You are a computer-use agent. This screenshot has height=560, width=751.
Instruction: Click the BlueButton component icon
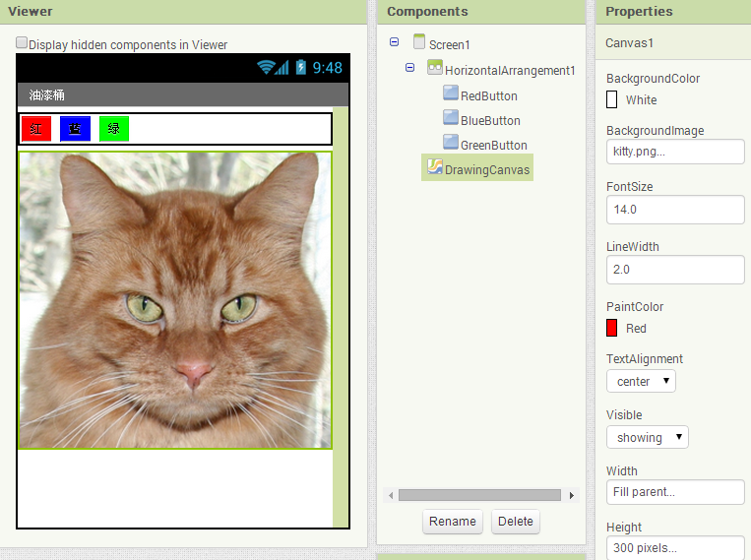pos(451,118)
